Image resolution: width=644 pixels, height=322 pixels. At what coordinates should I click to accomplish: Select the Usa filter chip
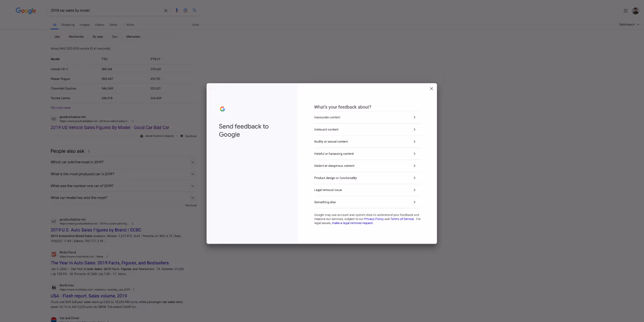coord(57,37)
